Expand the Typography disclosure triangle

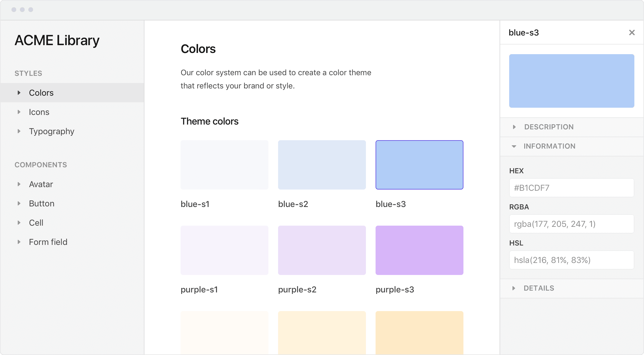19,131
